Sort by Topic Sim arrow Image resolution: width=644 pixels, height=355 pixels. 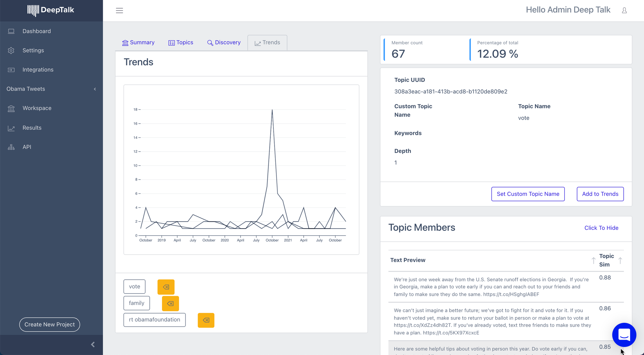tap(620, 260)
